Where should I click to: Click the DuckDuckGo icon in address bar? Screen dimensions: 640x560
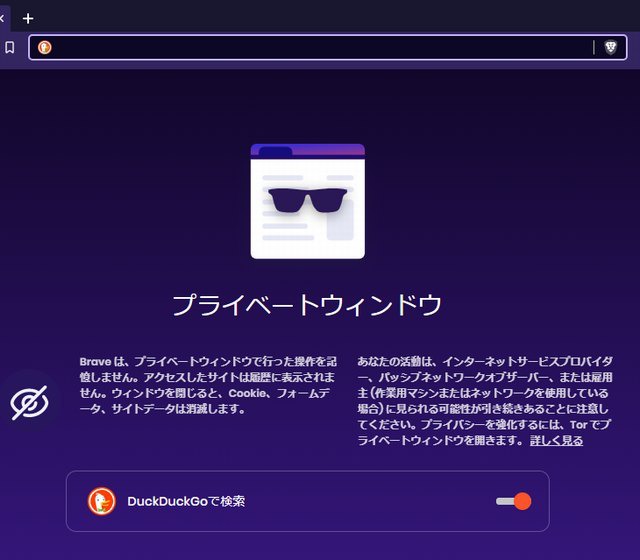[x=44, y=47]
